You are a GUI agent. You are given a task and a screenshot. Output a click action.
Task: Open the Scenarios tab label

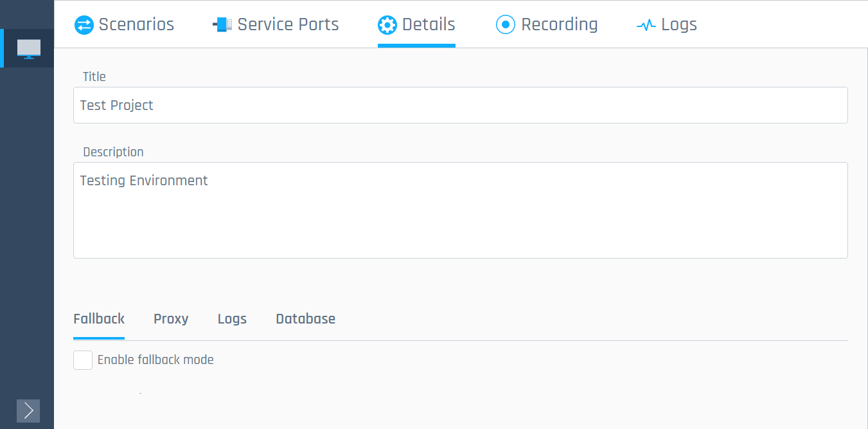(136, 25)
